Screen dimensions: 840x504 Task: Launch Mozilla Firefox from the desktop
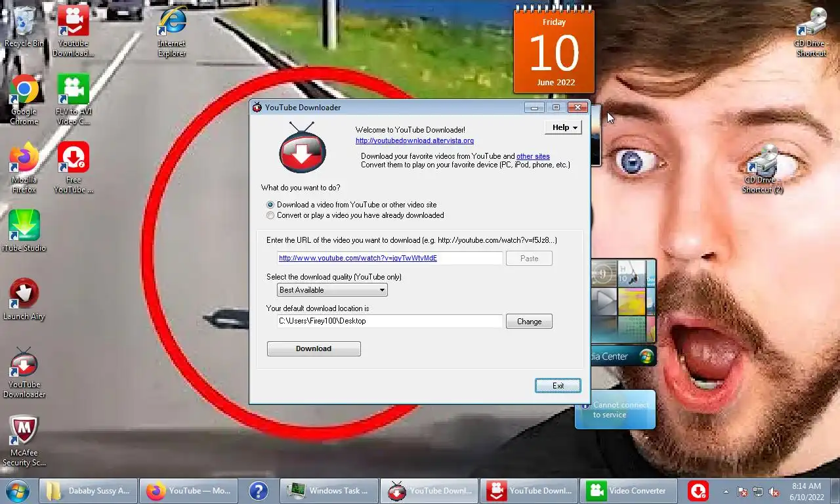24,167
